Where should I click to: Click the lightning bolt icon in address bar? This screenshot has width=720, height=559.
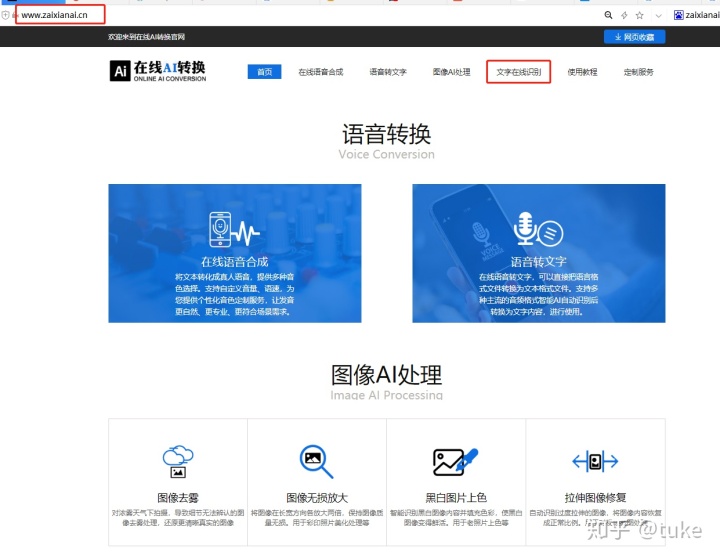click(x=624, y=15)
